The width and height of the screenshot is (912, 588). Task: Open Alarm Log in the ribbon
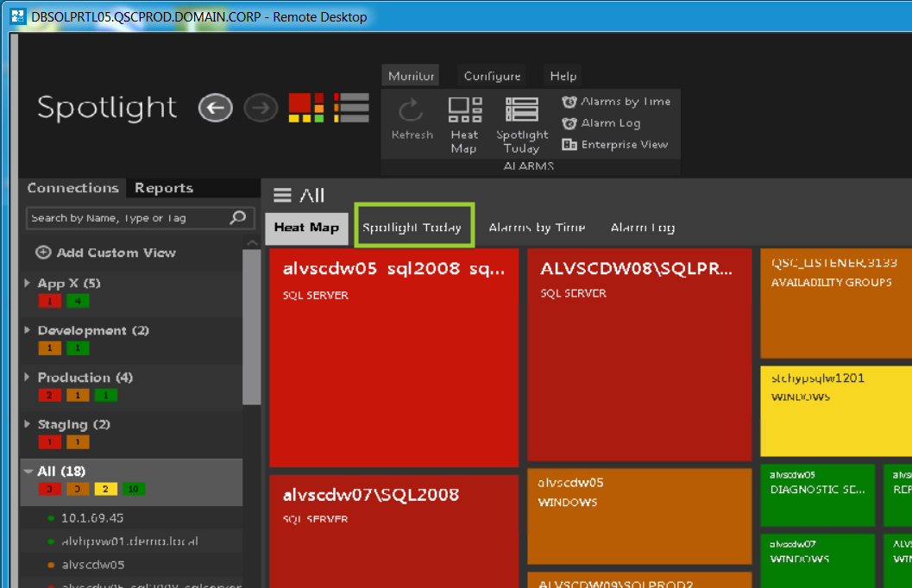pos(601,123)
